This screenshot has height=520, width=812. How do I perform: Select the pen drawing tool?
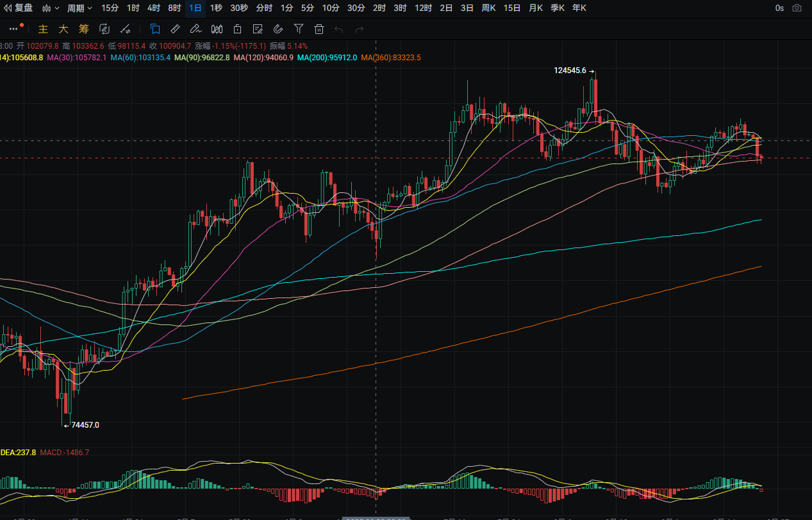(196, 29)
